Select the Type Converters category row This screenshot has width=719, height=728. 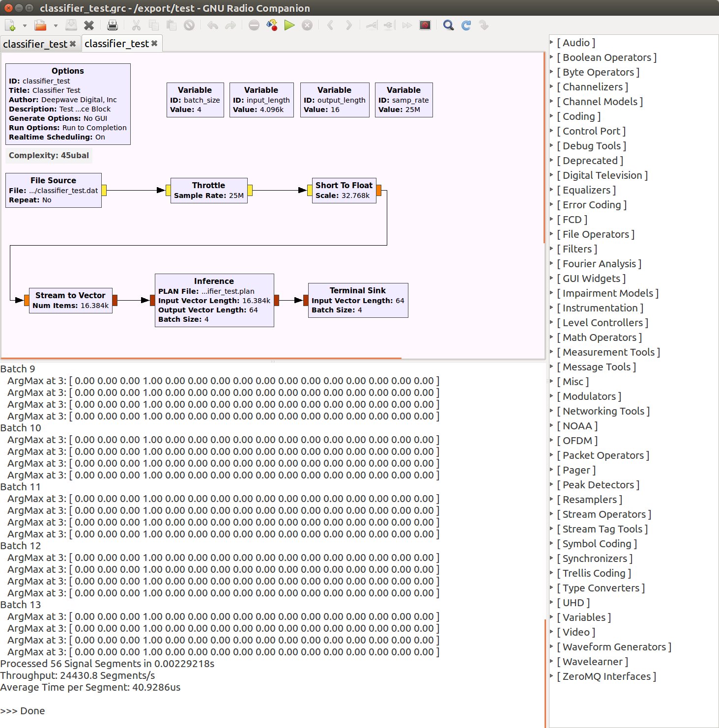click(633, 588)
